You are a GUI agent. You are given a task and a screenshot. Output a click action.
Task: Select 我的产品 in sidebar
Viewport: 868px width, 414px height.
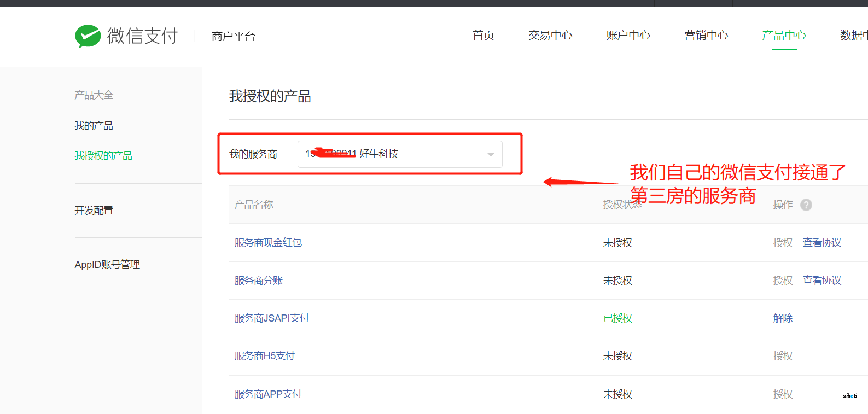click(x=94, y=126)
